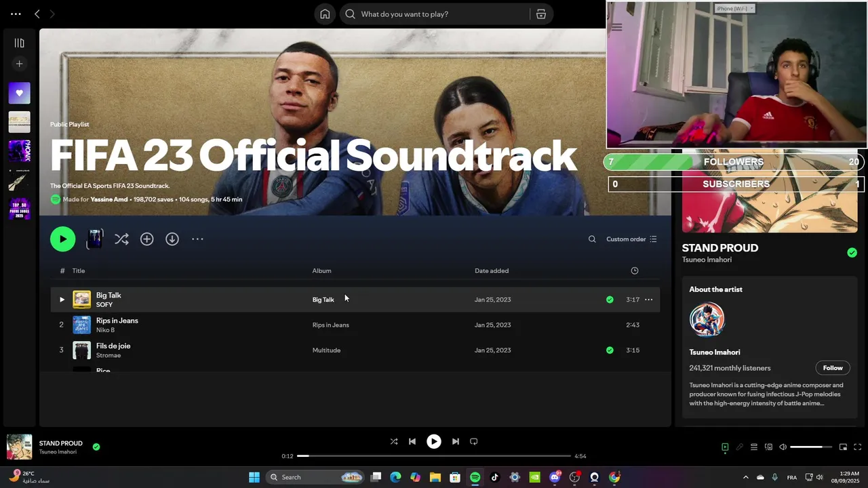
Task: Open Liked Songs heart playlist in sidebar
Action: 19,93
